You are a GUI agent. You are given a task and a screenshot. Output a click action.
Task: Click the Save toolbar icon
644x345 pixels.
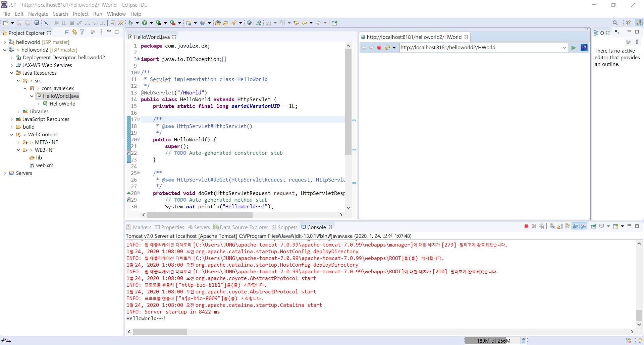[x=19, y=23]
